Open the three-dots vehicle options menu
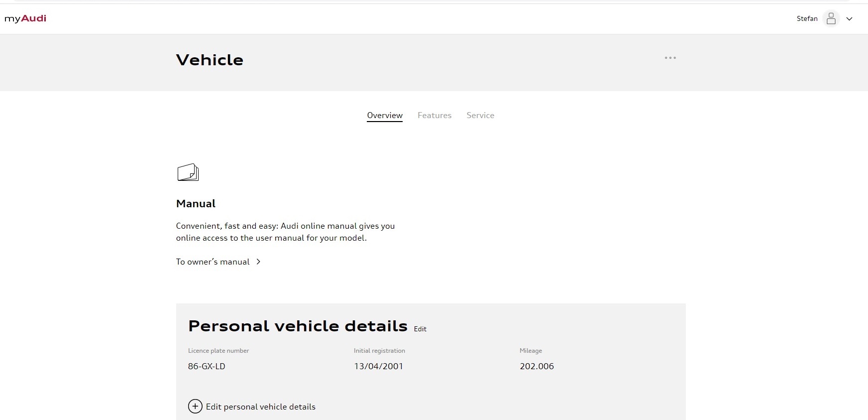 670,58
